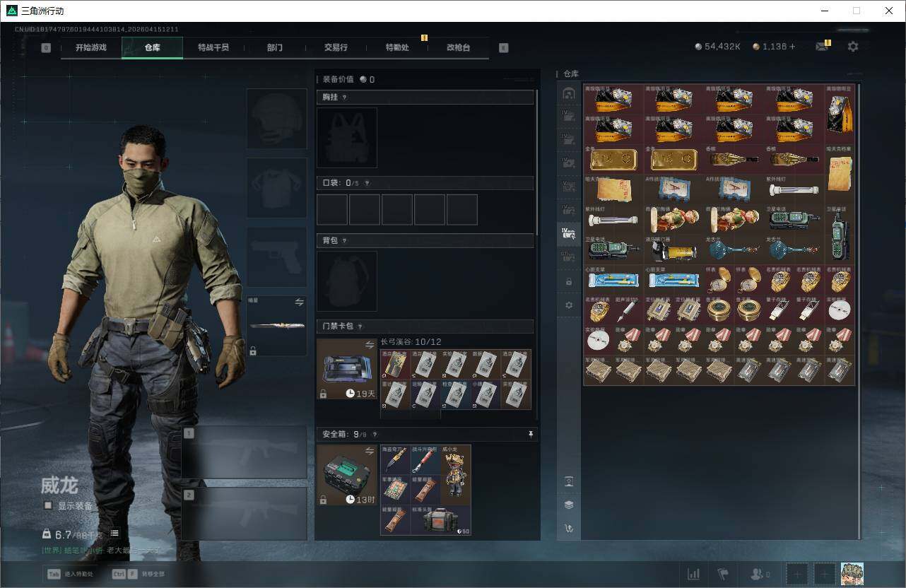Viewport: 906px width, 588px height.
Task: Select the 威小龙 figurine in the safe box
Action: pos(456,474)
